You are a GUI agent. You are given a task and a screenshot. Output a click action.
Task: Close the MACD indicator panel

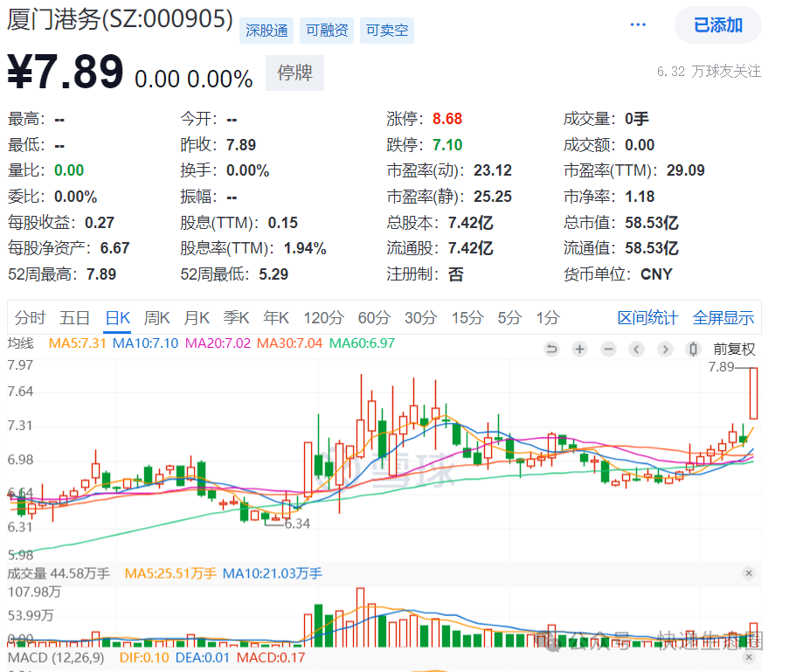(x=749, y=657)
